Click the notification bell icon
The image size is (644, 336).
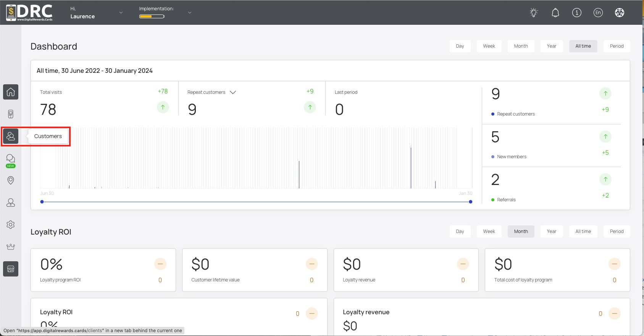(555, 13)
